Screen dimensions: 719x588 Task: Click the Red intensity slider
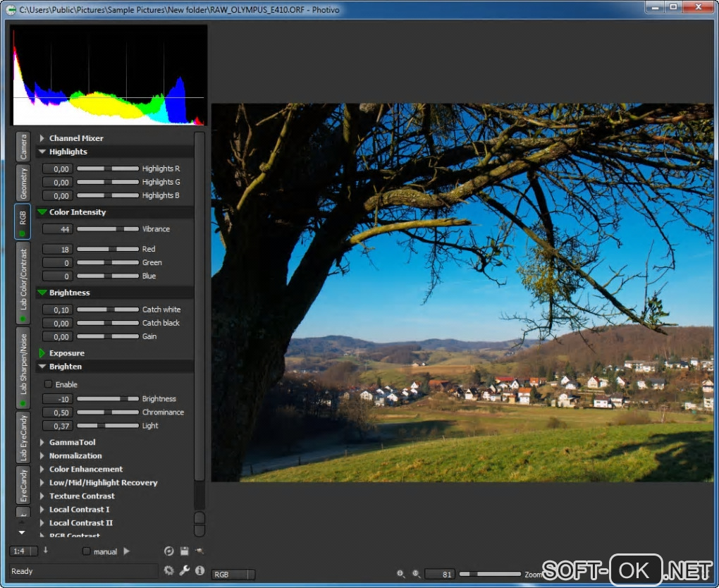pyautogui.click(x=108, y=249)
